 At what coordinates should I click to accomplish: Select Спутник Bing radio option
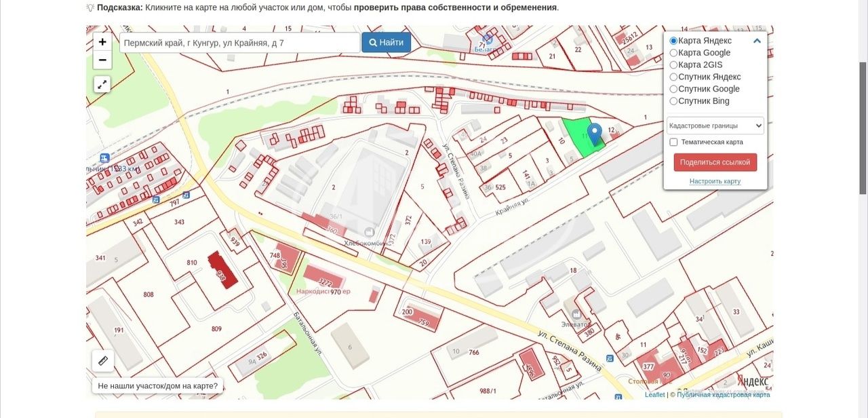[x=673, y=101]
